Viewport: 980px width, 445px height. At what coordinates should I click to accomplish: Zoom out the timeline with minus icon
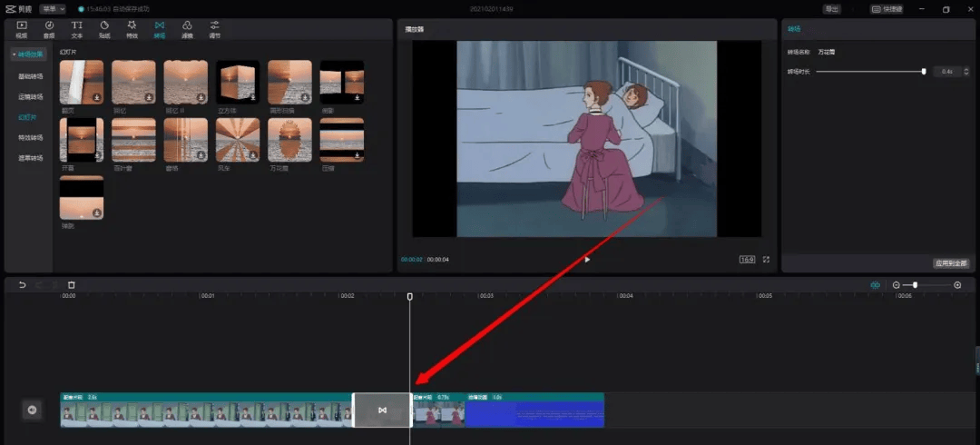(x=897, y=285)
